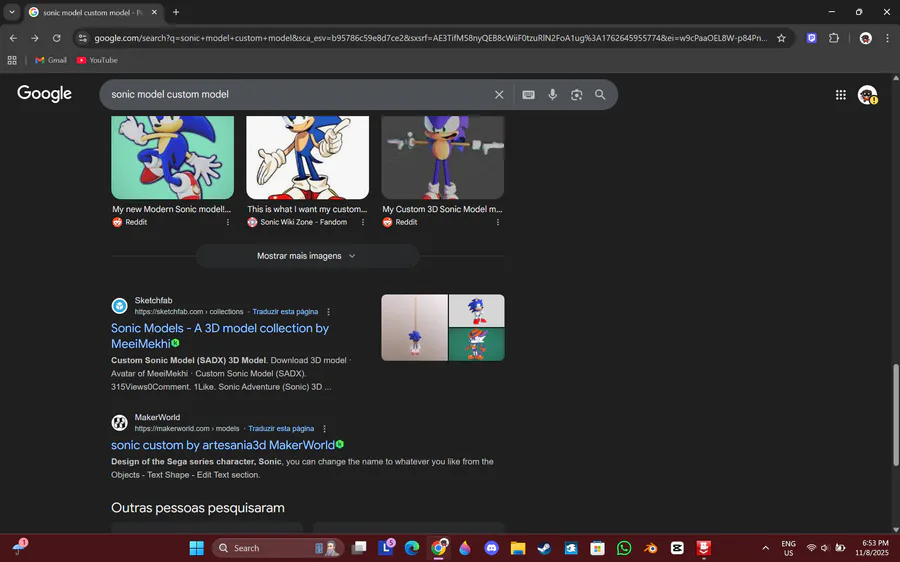Screen dimensions: 900x562
Task: Translate the MakerWorld result page
Action: pos(281,429)
